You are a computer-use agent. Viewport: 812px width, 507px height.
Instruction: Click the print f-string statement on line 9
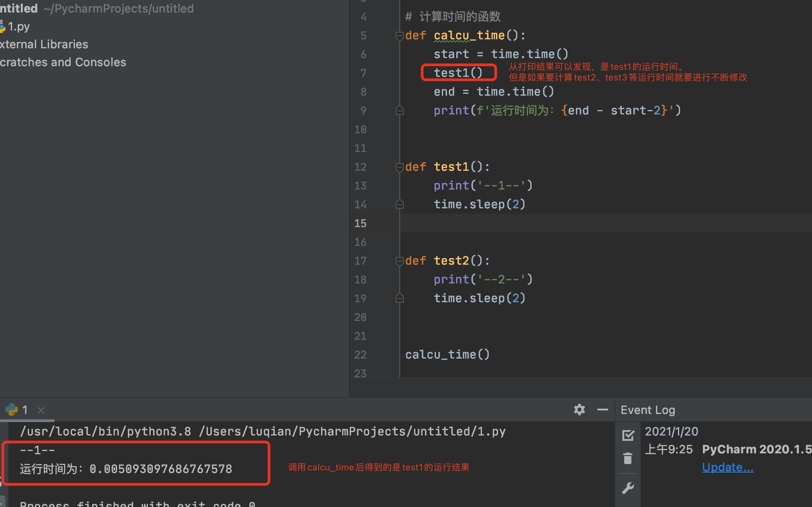pyautogui.click(x=558, y=110)
